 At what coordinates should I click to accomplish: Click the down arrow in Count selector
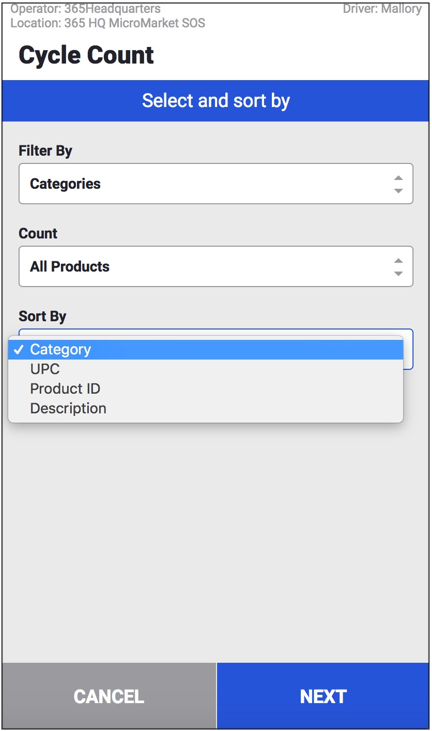[x=398, y=273]
